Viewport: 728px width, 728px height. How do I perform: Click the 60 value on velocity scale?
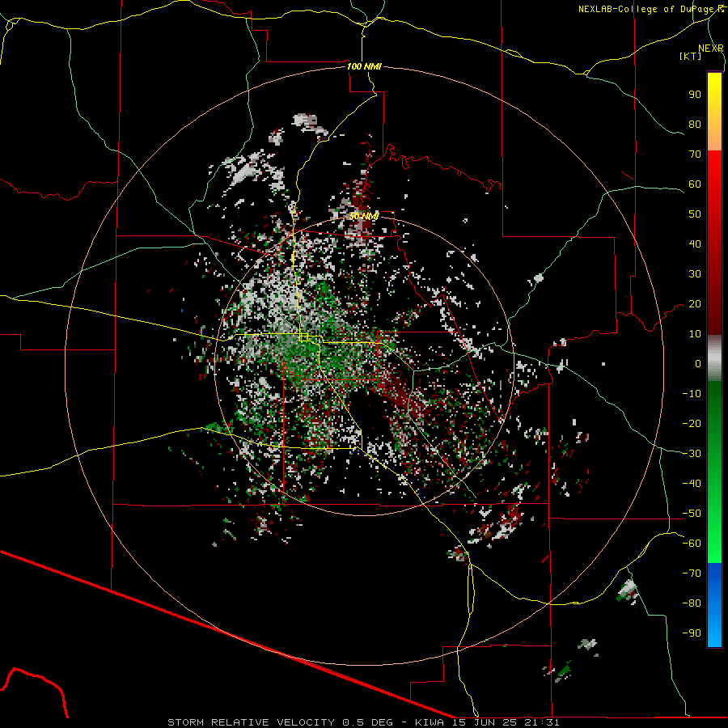[x=695, y=184]
